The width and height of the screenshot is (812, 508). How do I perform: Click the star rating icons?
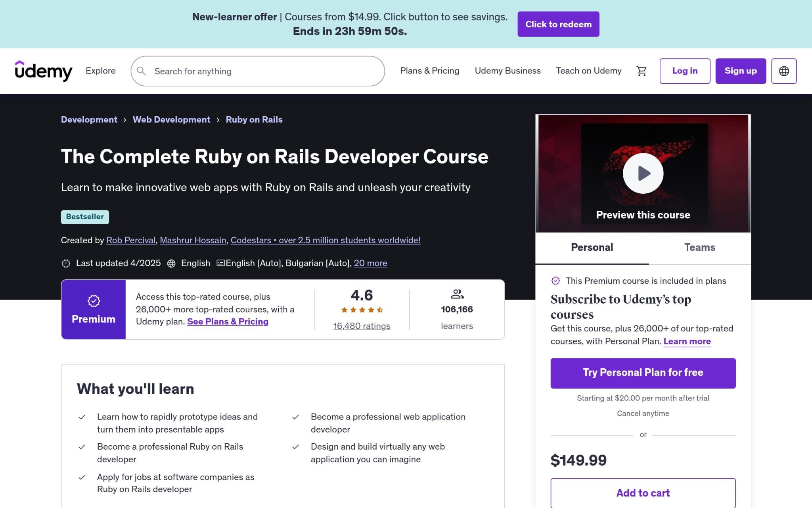click(x=362, y=310)
